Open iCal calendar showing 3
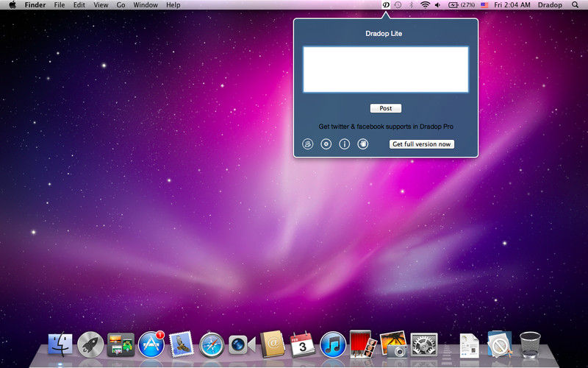The height and width of the screenshot is (368, 588). point(303,344)
